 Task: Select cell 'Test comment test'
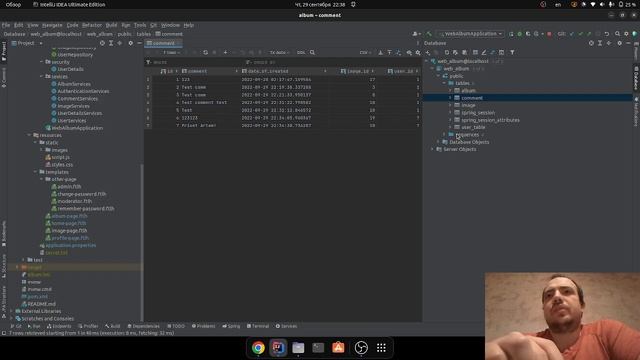point(204,102)
